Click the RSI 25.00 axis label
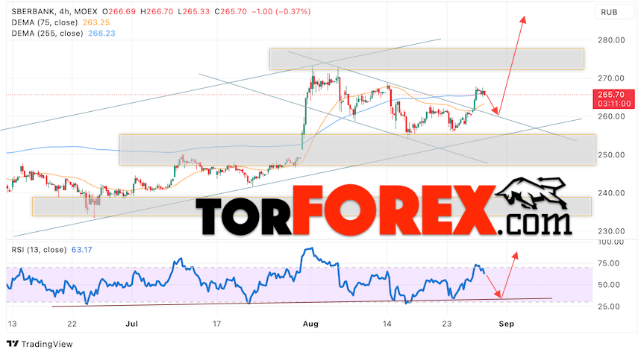Image resolution: width=644 pixels, height=355 pixels. [x=609, y=307]
